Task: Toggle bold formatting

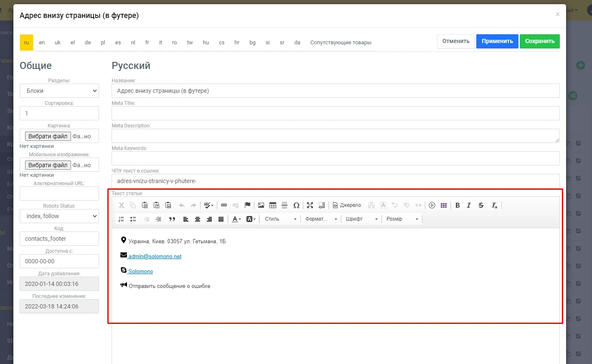Action: pos(457,205)
